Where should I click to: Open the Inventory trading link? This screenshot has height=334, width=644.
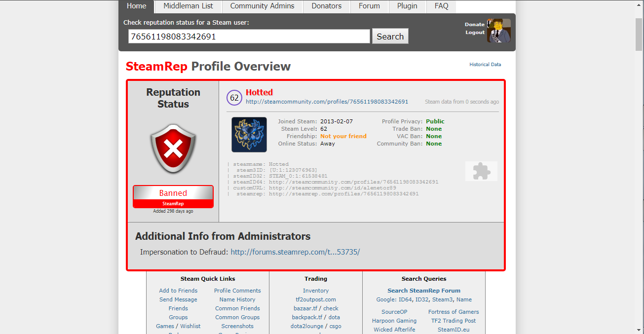(x=316, y=291)
